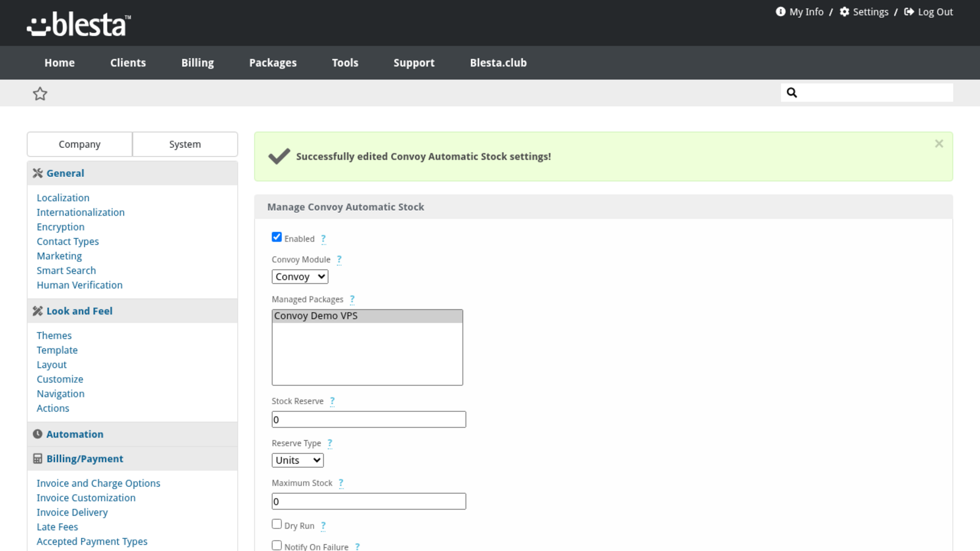Click the General section tools icon

pyautogui.click(x=38, y=173)
